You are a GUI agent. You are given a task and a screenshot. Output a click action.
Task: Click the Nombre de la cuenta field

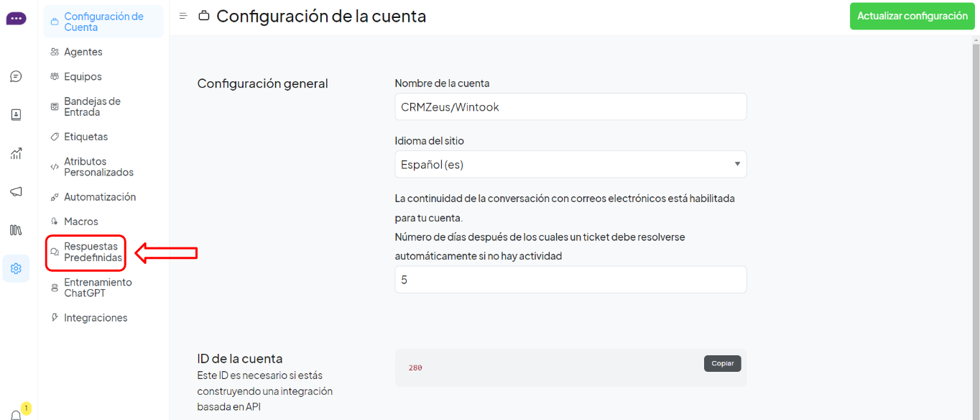point(570,106)
